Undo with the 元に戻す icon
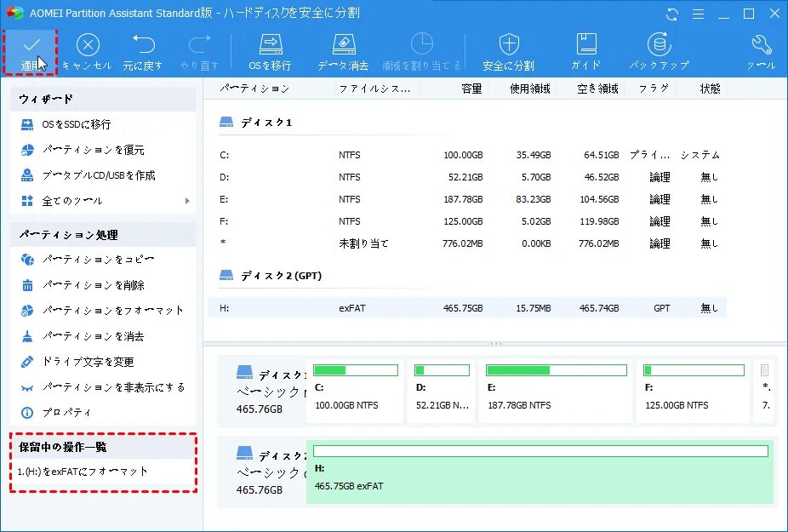The image size is (788, 532). click(143, 52)
